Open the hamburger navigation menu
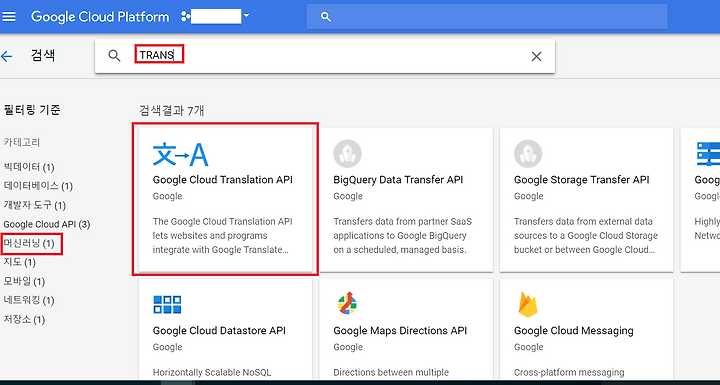Screen dimensions: 720x385 9,17
